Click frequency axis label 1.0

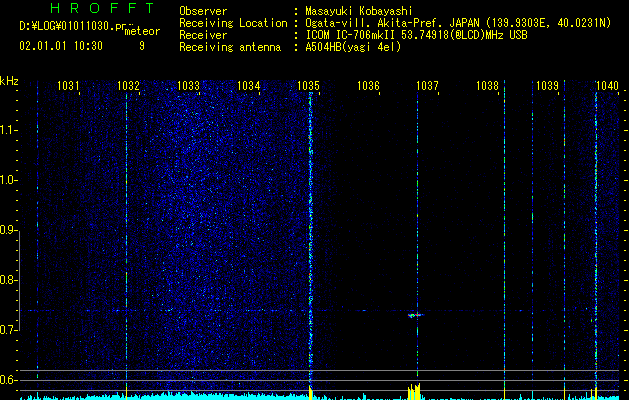8,180
